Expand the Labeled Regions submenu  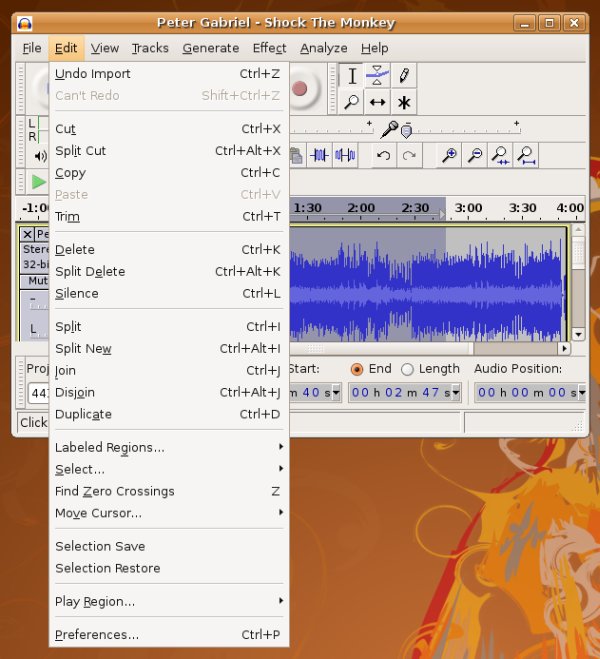pos(168,447)
